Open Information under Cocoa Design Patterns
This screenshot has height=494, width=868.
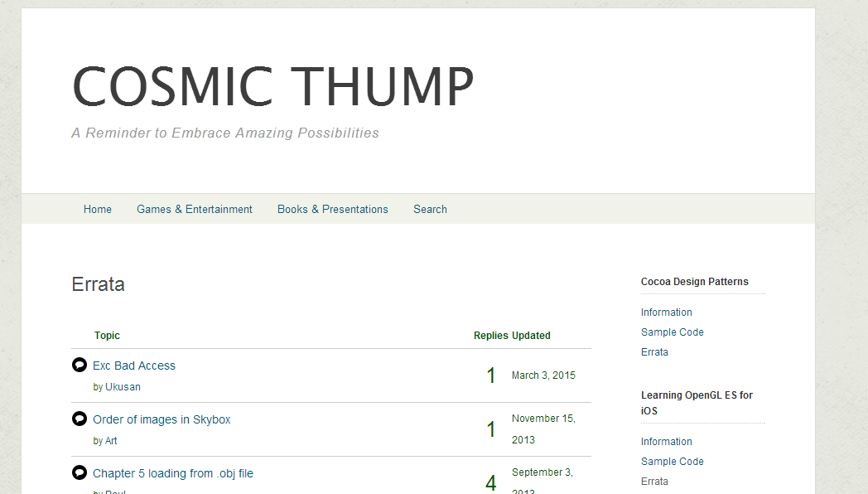(x=667, y=312)
